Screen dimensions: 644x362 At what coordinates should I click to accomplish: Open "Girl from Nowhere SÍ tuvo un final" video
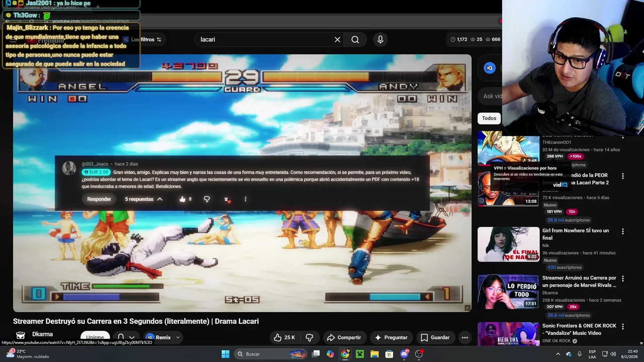576,234
